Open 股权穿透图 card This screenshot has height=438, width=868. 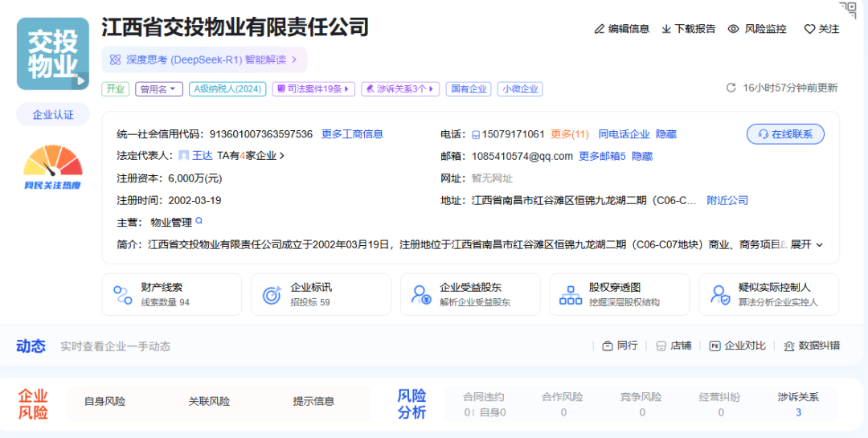click(x=620, y=295)
